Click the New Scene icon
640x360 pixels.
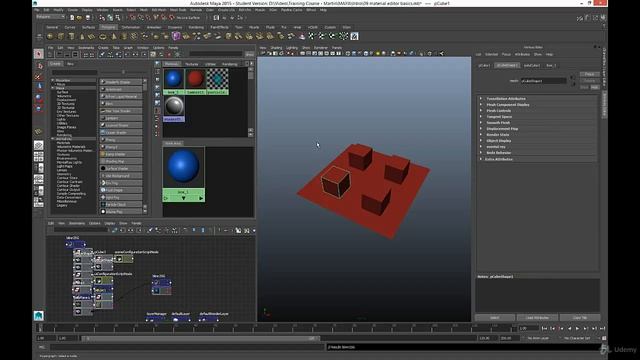[x=72, y=18]
